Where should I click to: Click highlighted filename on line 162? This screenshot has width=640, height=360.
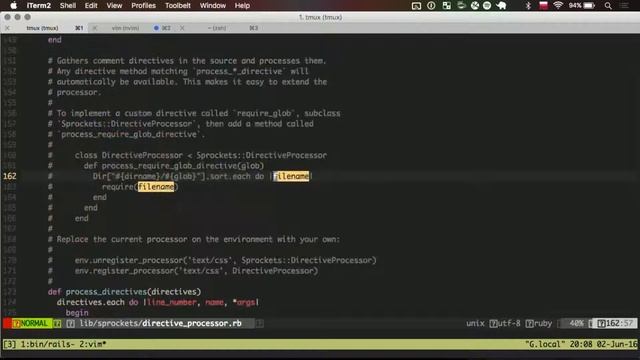pos(291,176)
